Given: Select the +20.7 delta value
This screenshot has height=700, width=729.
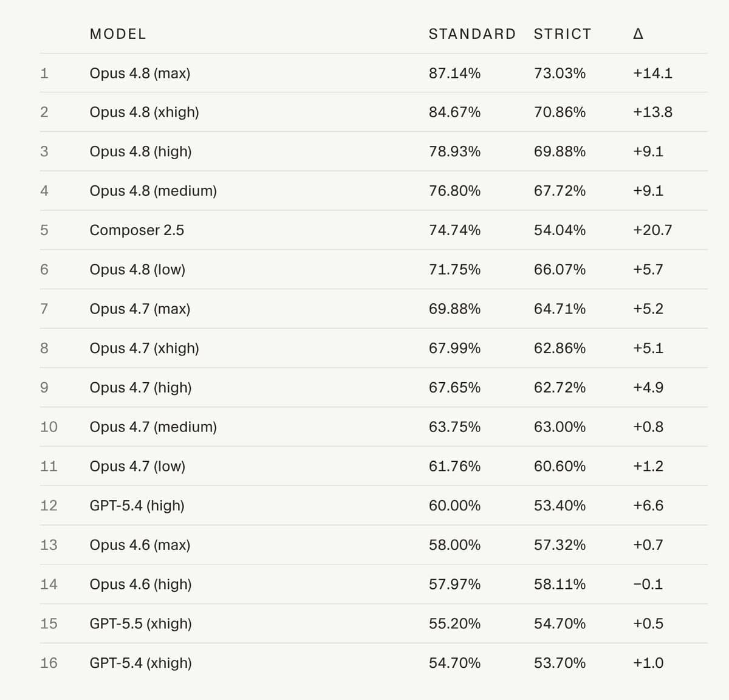Looking at the screenshot, I should 652,230.
